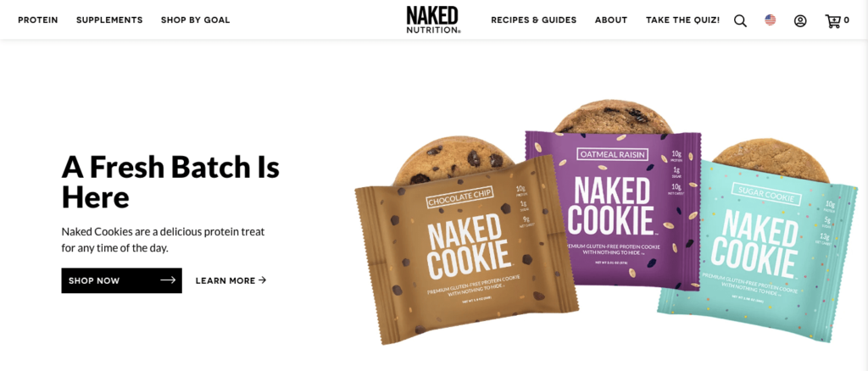Click the Naked Nutrition logo
The image size is (868, 371).
pos(433,19)
